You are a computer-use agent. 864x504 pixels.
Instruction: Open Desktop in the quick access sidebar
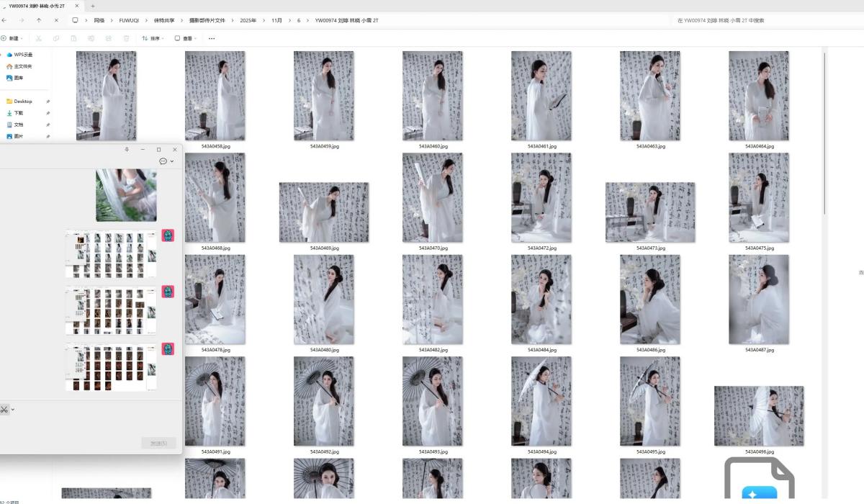(22, 102)
